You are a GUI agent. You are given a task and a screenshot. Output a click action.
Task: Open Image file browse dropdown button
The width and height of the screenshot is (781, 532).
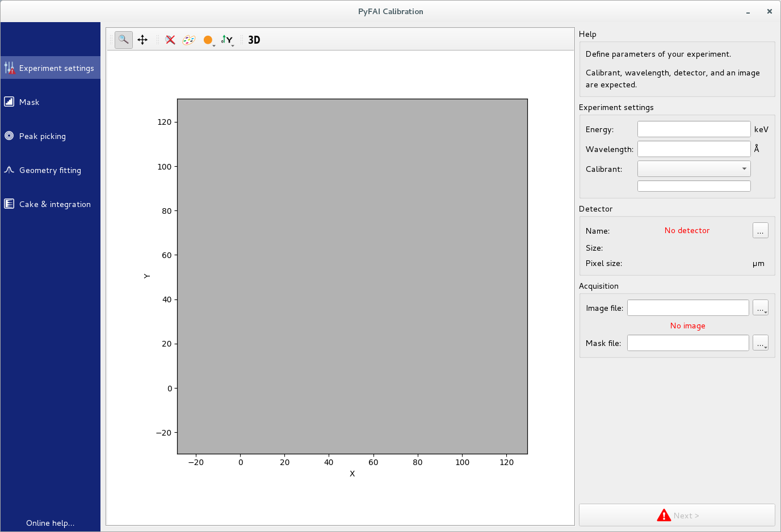pyautogui.click(x=761, y=308)
